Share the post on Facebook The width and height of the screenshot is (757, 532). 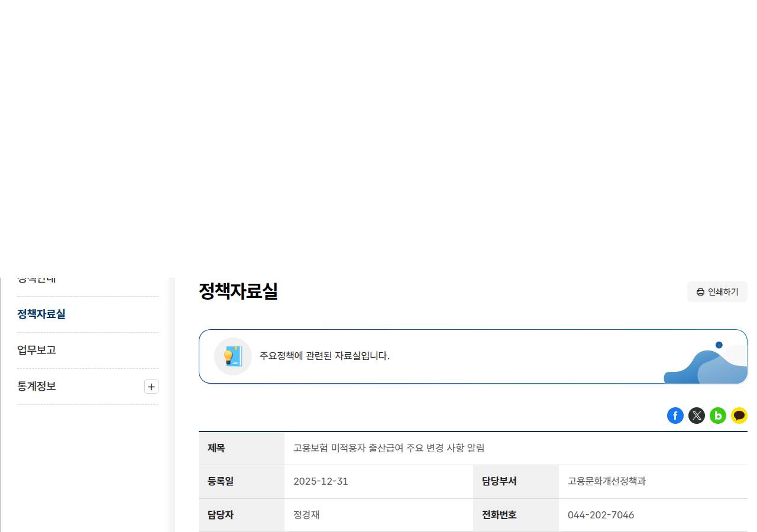675,416
